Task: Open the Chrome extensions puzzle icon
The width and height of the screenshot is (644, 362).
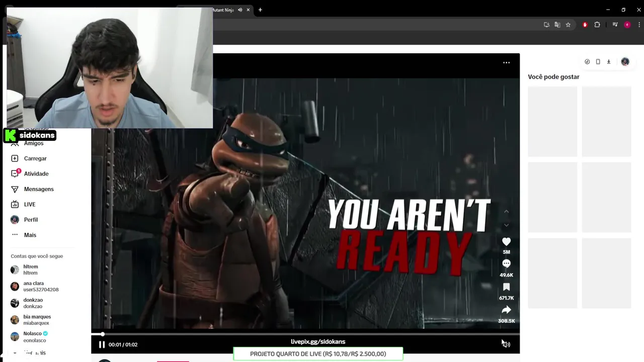Action: (x=597, y=25)
